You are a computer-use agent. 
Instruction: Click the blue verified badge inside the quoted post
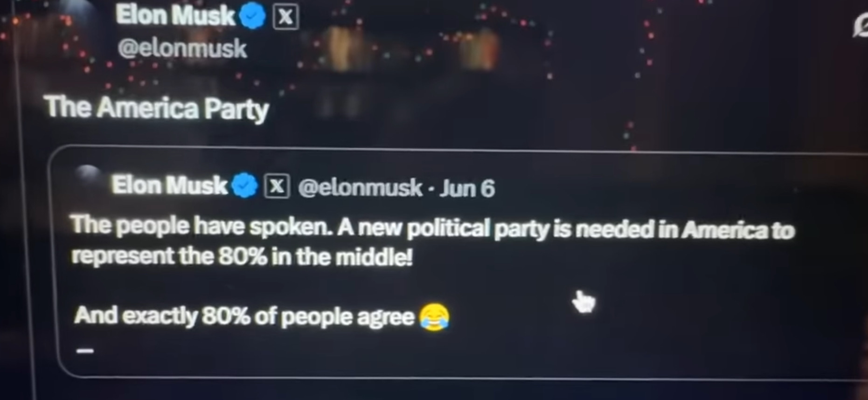[244, 186]
